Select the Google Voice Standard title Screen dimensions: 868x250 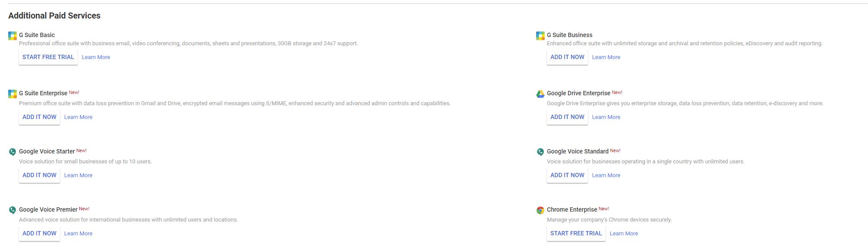pyautogui.click(x=578, y=151)
